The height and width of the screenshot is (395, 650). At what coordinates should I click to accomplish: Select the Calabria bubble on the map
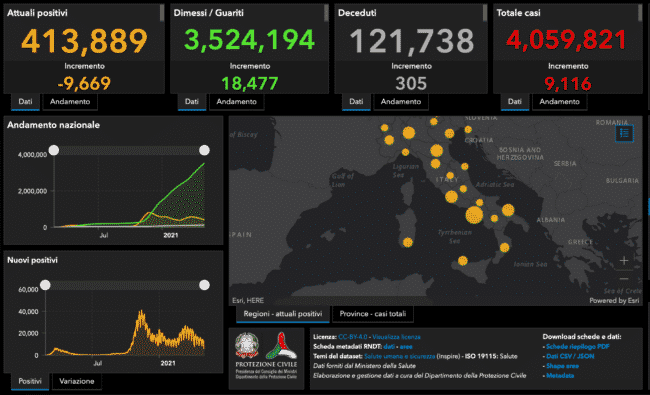click(x=504, y=248)
